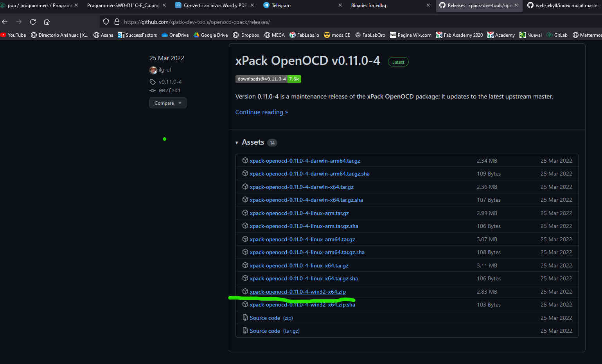Image resolution: width=602 pixels, height=364 pixels.
Task: Open the Asana bookmark
Action: pyautogui.click(x=103, y=35)
